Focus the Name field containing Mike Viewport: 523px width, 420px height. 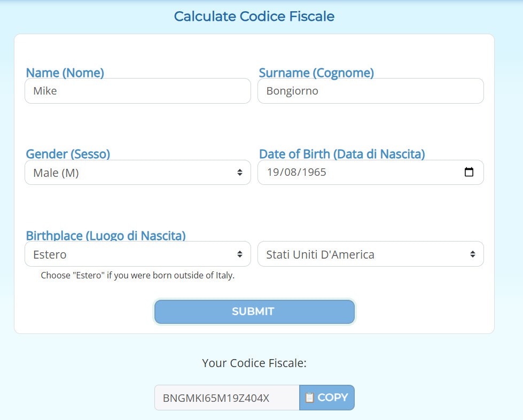pos(138,91)
